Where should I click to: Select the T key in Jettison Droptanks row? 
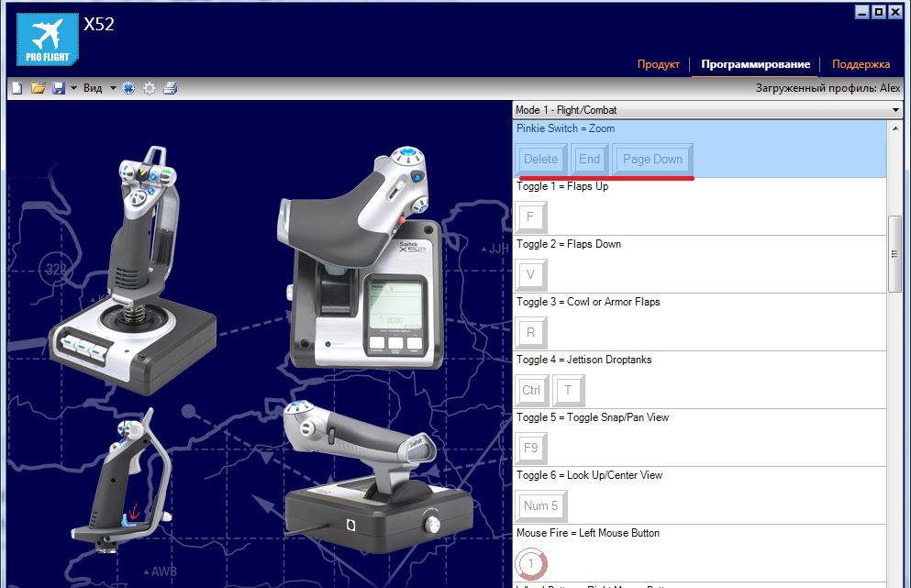pyautogui.click(x=568, y=390)
